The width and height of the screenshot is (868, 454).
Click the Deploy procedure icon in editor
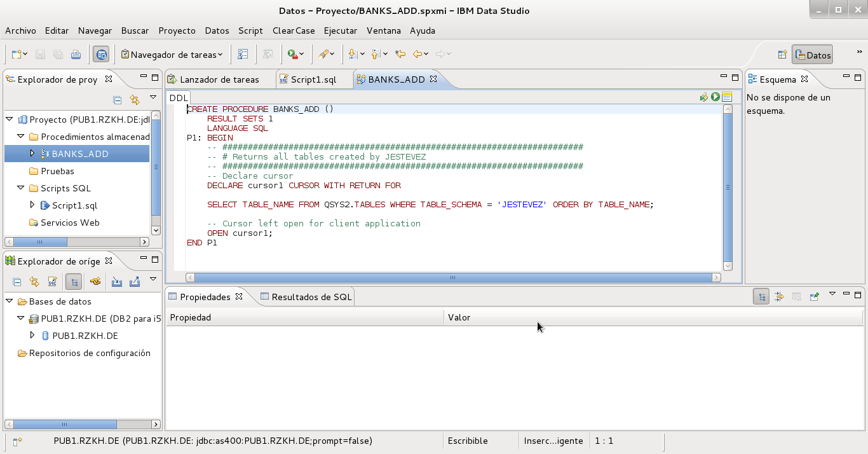[704, 97]
